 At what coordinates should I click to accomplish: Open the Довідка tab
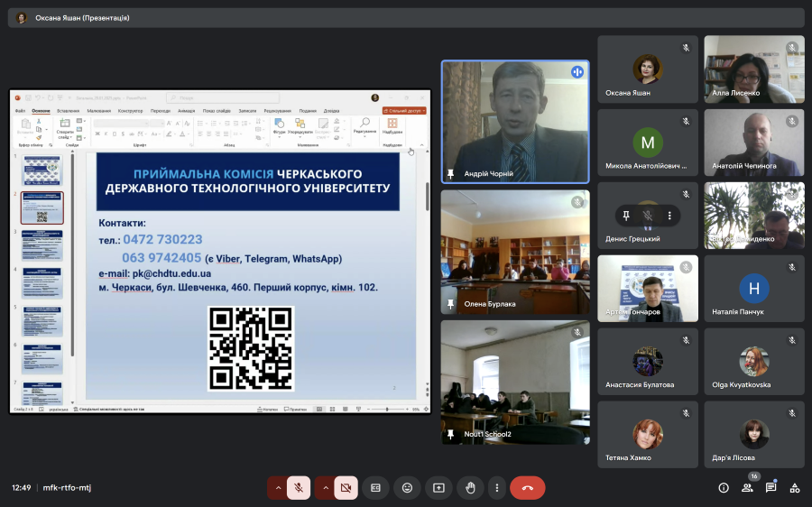pos(331,111)
